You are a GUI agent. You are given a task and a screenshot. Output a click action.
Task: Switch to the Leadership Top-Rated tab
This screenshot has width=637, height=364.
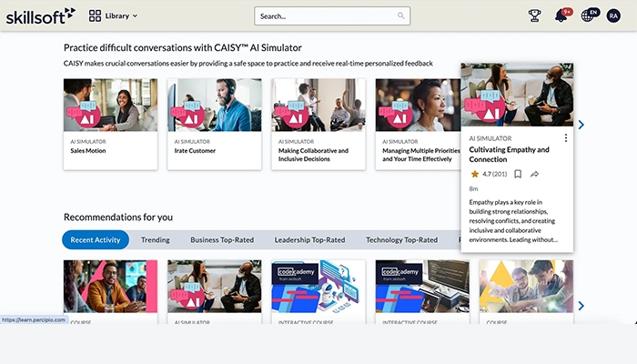point(309,240)
